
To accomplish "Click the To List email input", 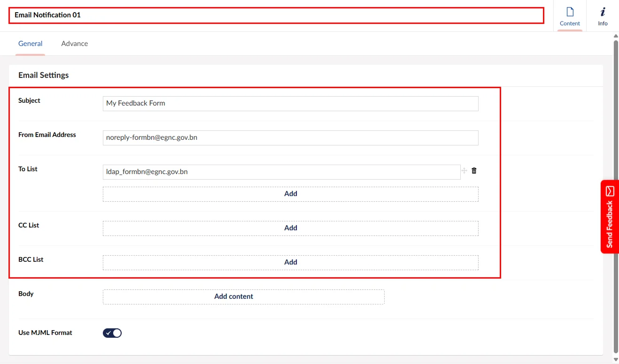I will click(281, 172).
